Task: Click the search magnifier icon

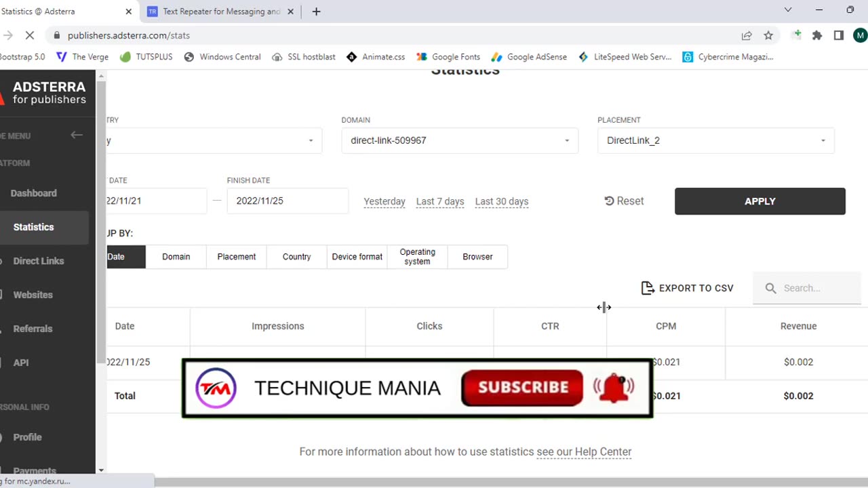Action: (x=770, y=288)
